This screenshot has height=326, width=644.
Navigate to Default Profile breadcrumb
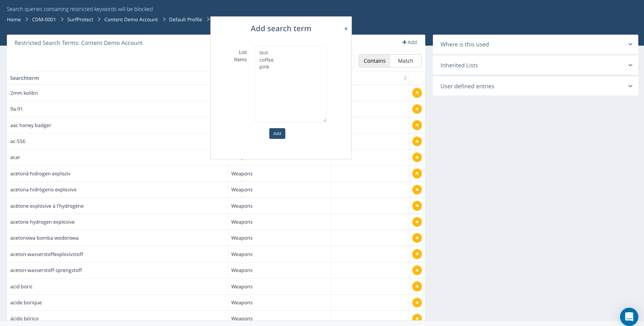(x=185, y=20)
